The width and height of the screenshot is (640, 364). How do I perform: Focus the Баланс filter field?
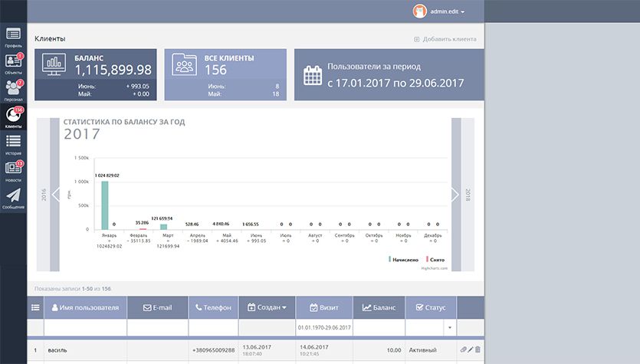click(379, 328)
